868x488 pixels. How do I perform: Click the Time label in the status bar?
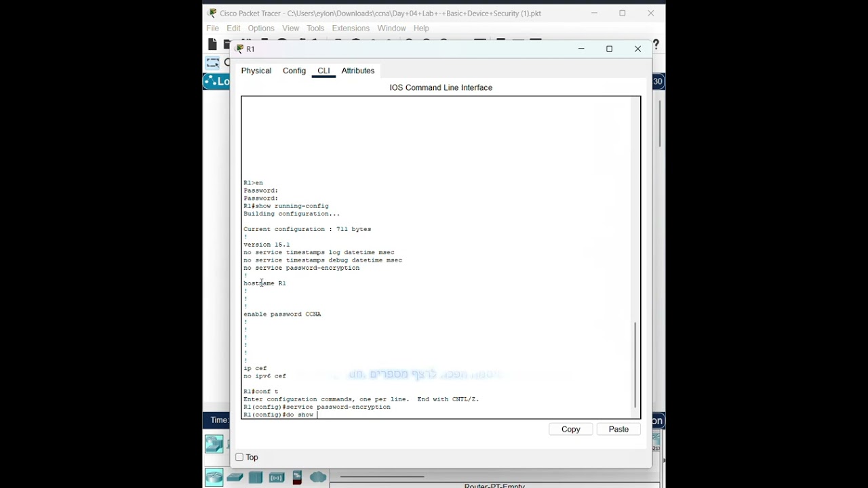click(x=219, y=420)
